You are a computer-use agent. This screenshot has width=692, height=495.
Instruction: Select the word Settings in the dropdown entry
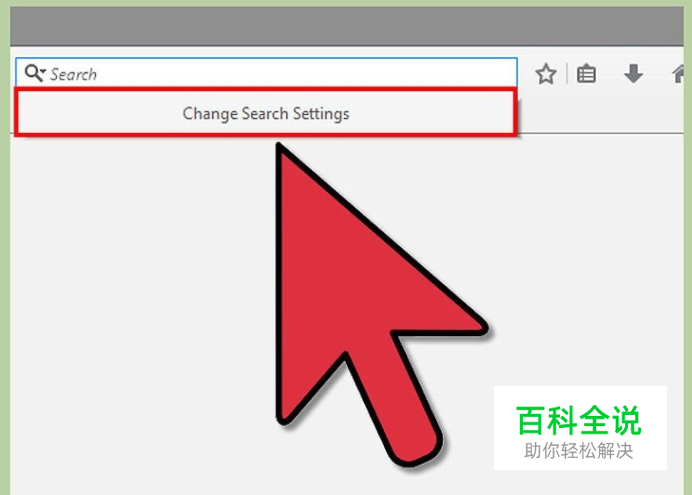coord(321,113)
